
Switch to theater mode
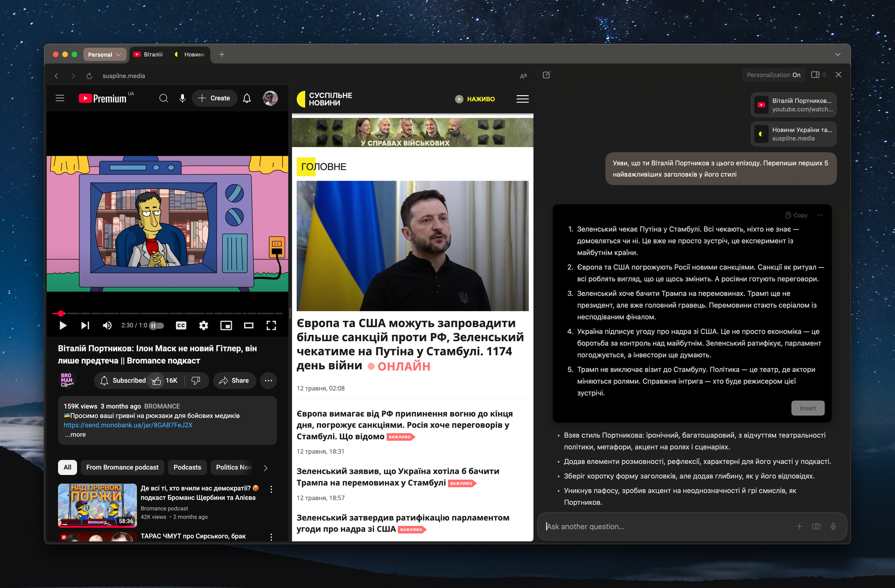pyautogui.click(x=249, y=326)
